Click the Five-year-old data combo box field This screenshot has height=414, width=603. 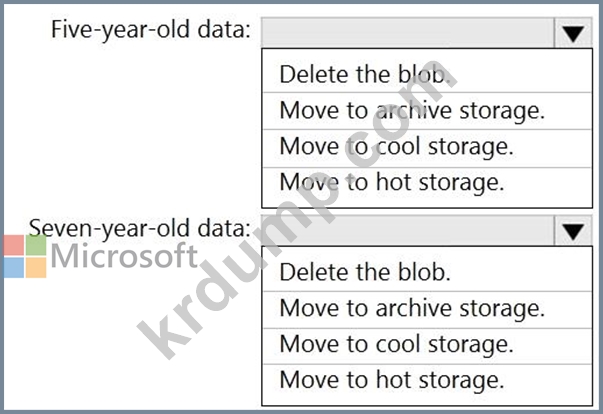406,32
